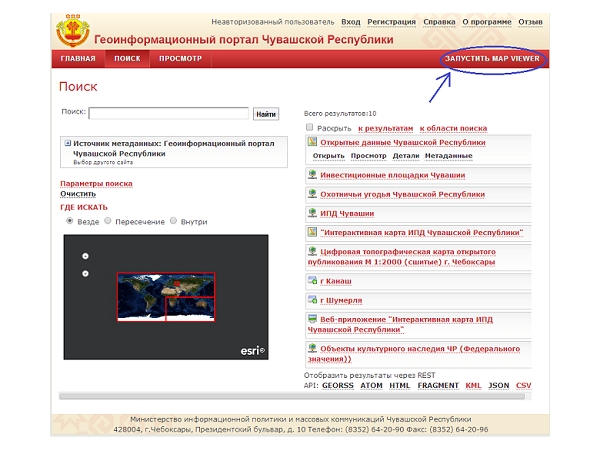Click the Отзыв link
The image size is (600, 450).
coord(530,22)
